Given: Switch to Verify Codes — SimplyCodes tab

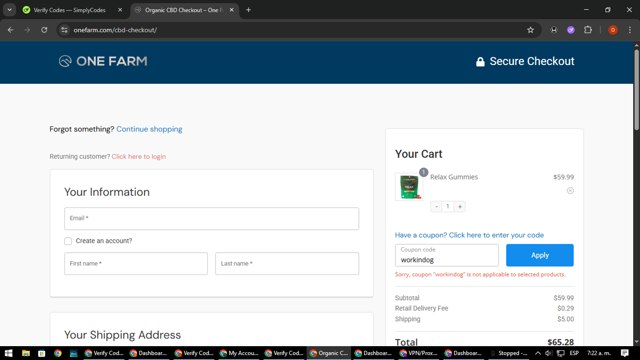Looking at the screenshot, I should click(x=69, y=10).
